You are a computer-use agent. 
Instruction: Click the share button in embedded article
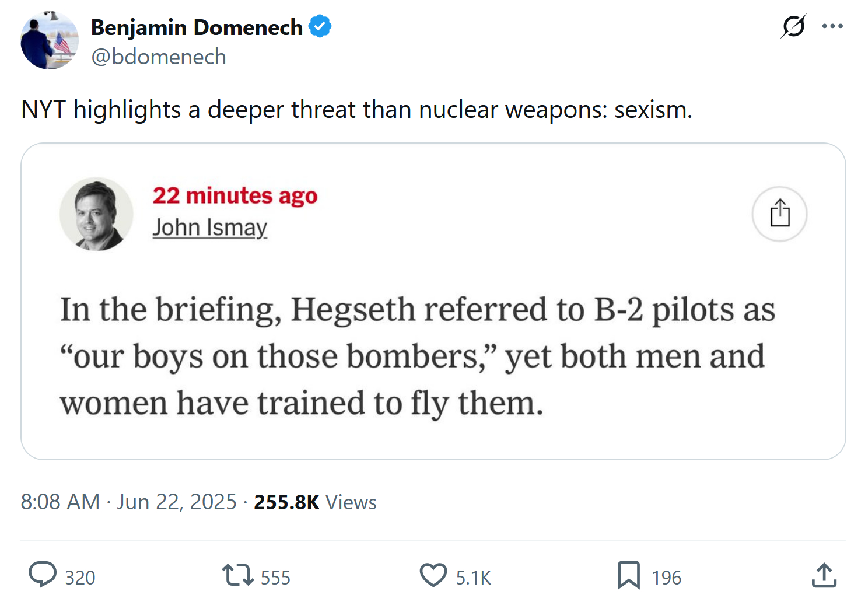[779, 214]
